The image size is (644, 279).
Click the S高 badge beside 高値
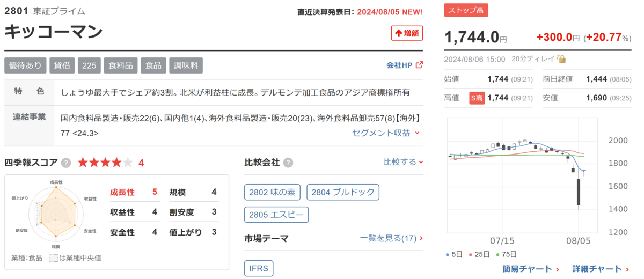point(477,98)
